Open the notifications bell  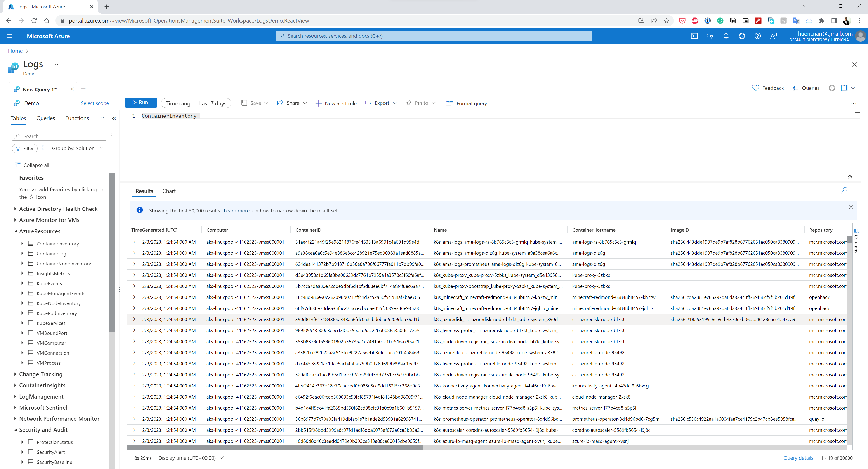tap(726, 36)
